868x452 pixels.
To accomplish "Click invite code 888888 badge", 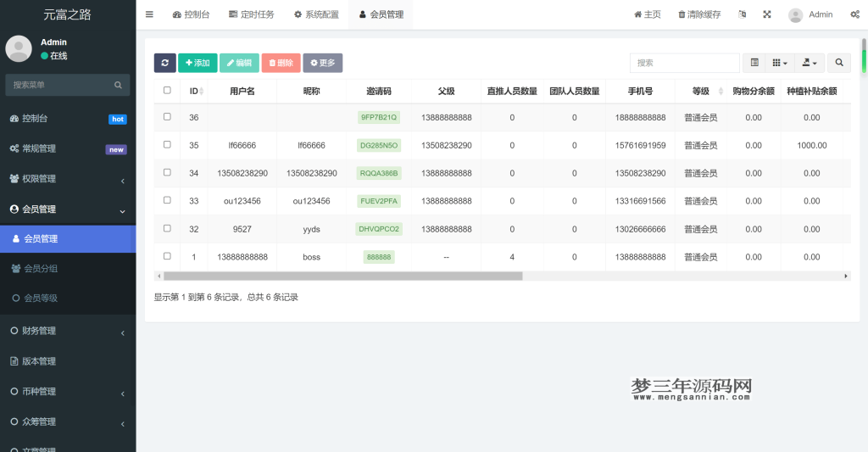I will [x=379, y=257].
